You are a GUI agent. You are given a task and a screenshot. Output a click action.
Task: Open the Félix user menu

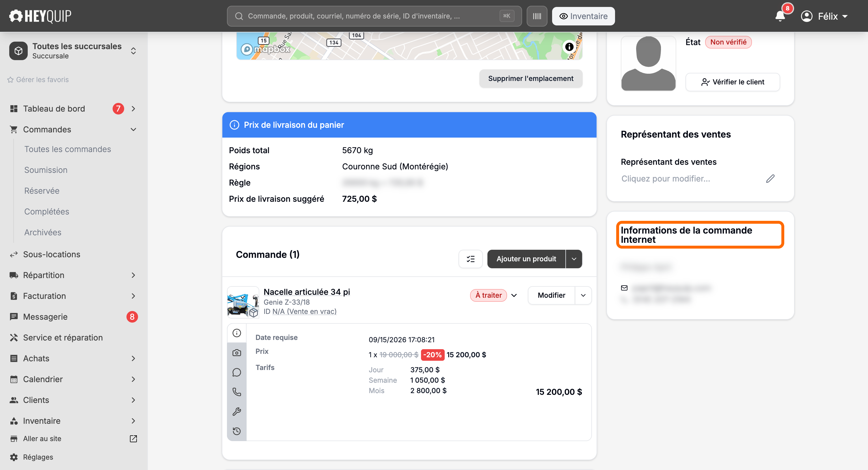pos(824,16)
